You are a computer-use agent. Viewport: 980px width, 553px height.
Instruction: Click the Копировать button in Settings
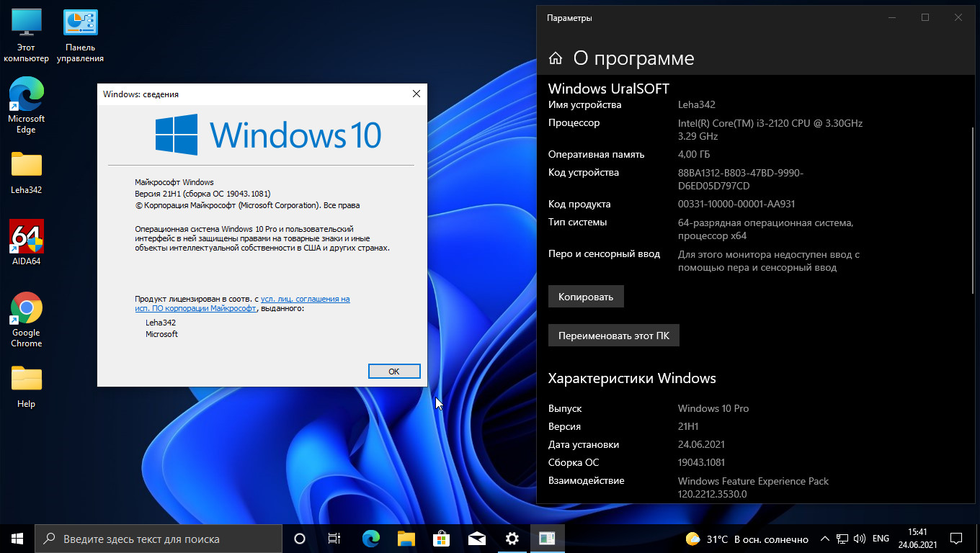click(x=586, y=297)
